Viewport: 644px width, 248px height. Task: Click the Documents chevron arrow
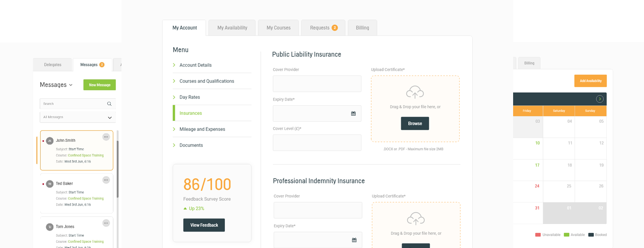coord(174,145)
